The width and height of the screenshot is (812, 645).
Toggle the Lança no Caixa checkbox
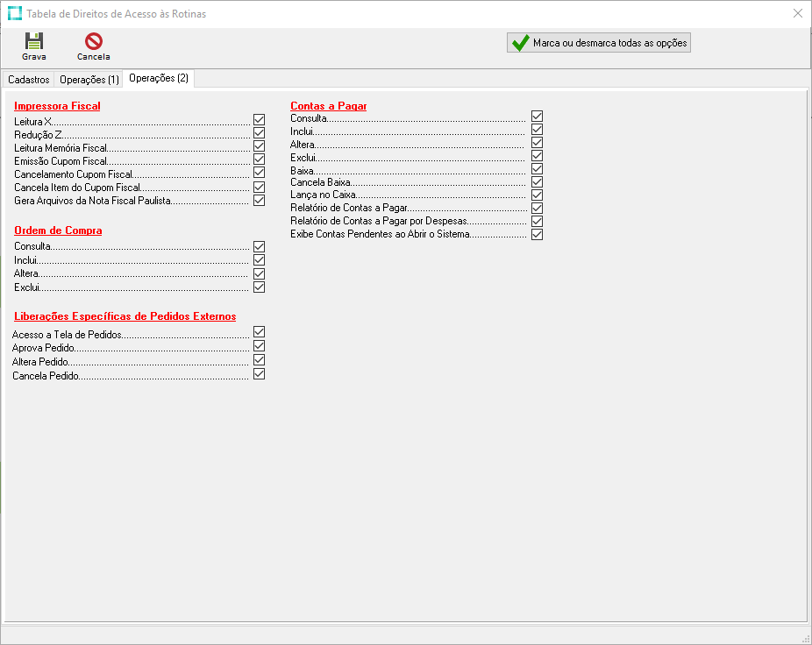[x=537, y=195]
